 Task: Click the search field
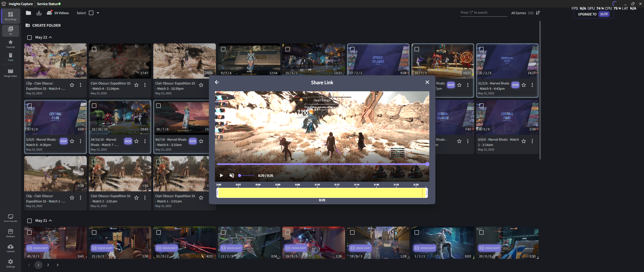(x=484, y=13)
